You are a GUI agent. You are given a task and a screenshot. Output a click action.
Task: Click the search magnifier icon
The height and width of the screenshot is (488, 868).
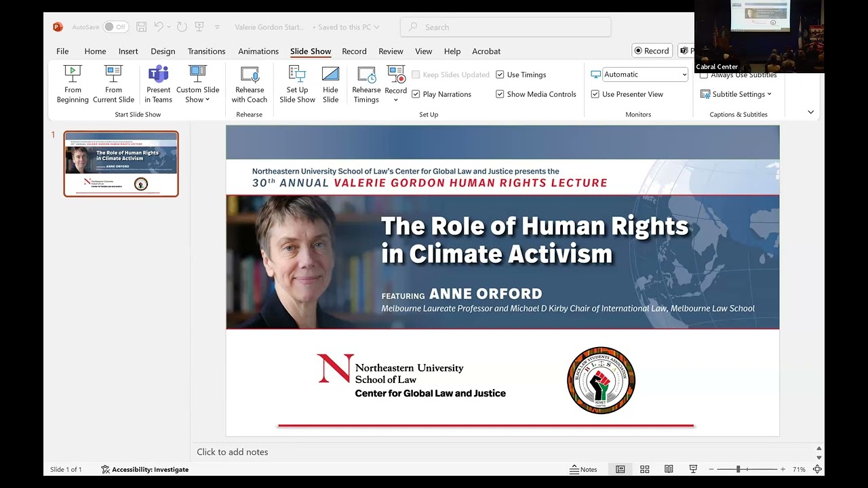(413, 27)
